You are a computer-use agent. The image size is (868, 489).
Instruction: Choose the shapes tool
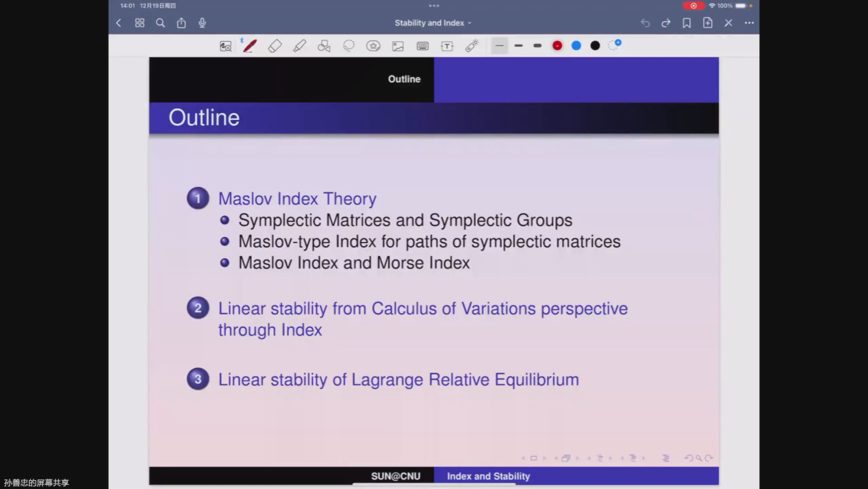click(x=324, y=46)
